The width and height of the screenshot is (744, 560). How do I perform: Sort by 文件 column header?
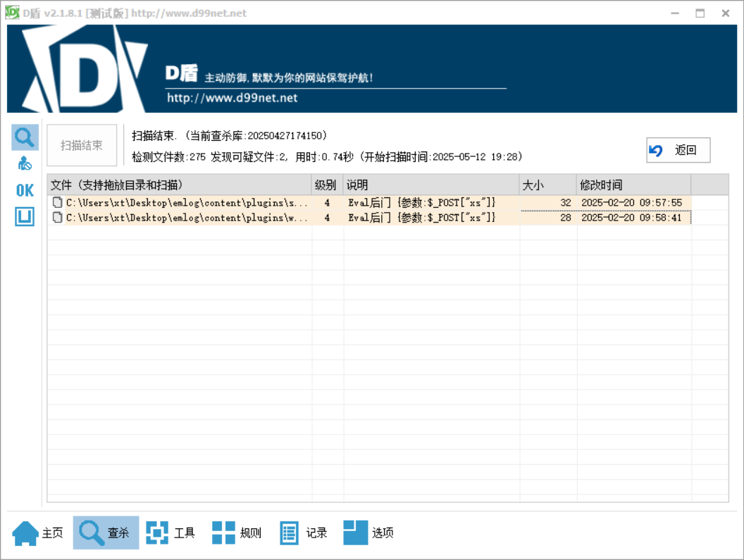179,185
